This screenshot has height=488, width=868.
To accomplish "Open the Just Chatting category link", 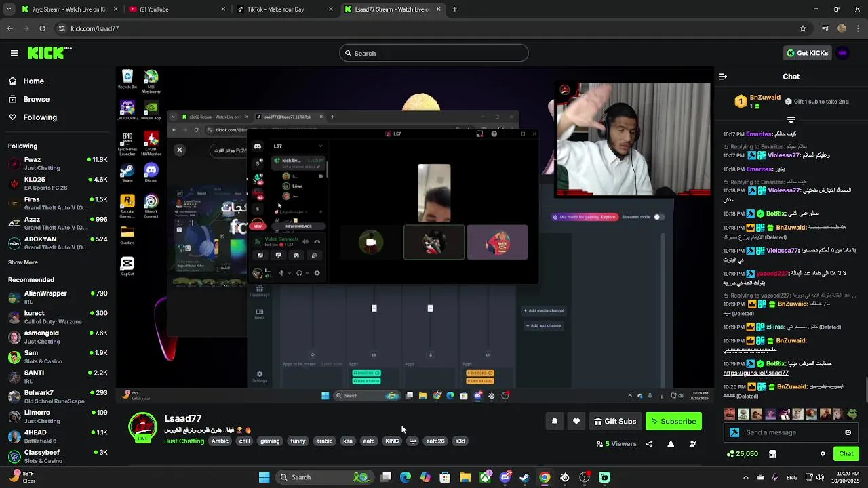I will pyautogui.click(x=184, y=441).
